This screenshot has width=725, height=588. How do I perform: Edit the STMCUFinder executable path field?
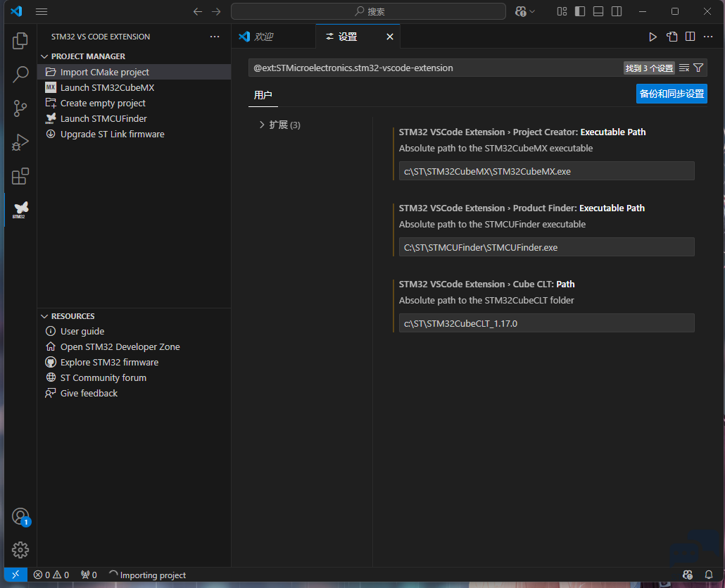click(546, 247)
